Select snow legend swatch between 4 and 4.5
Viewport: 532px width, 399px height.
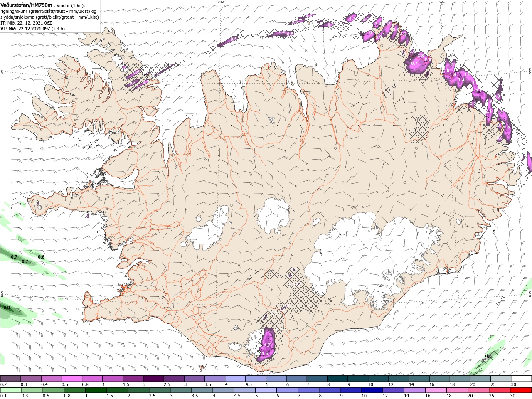[x=235, y=378]
